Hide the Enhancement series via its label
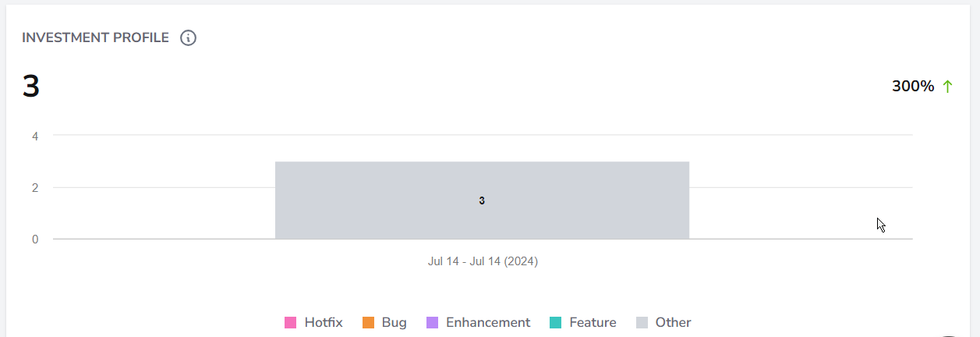Image resolution: width=980 pixels, height=337 pixels. [488, 322]
